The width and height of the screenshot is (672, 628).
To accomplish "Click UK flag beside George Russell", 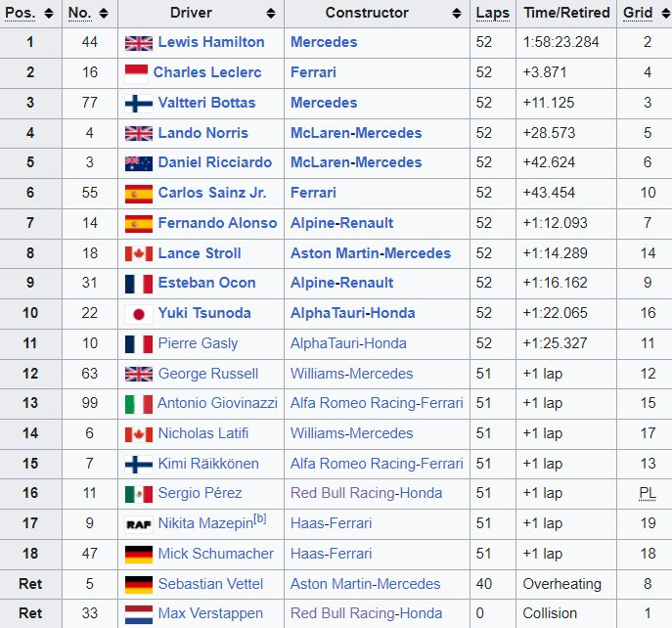I will [x=139, y=374].
